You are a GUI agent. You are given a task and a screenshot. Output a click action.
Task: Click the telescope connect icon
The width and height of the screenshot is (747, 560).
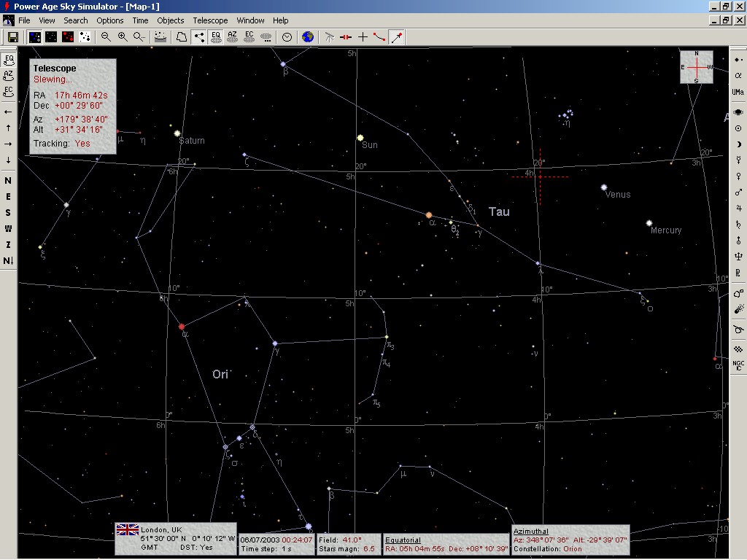tap(329, 37)
